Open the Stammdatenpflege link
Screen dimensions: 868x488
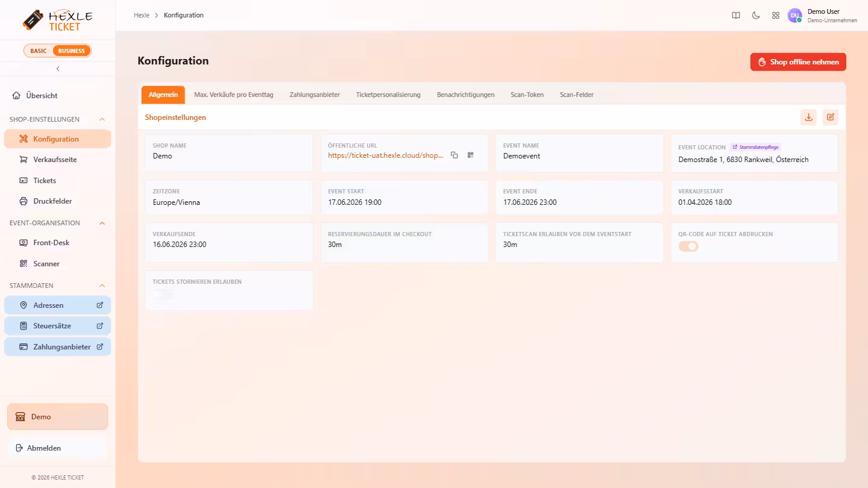[755, 147]
